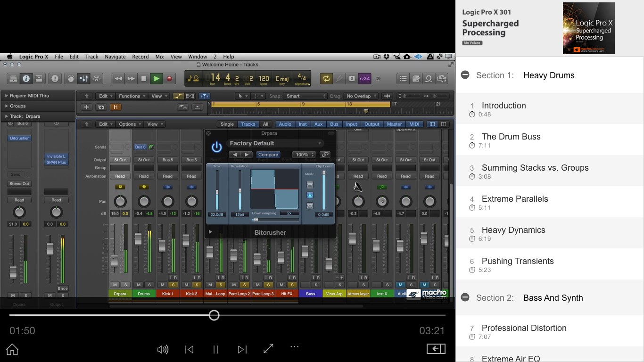
Task: Pause the video with the pause button
Action: (x=215, y=349)
